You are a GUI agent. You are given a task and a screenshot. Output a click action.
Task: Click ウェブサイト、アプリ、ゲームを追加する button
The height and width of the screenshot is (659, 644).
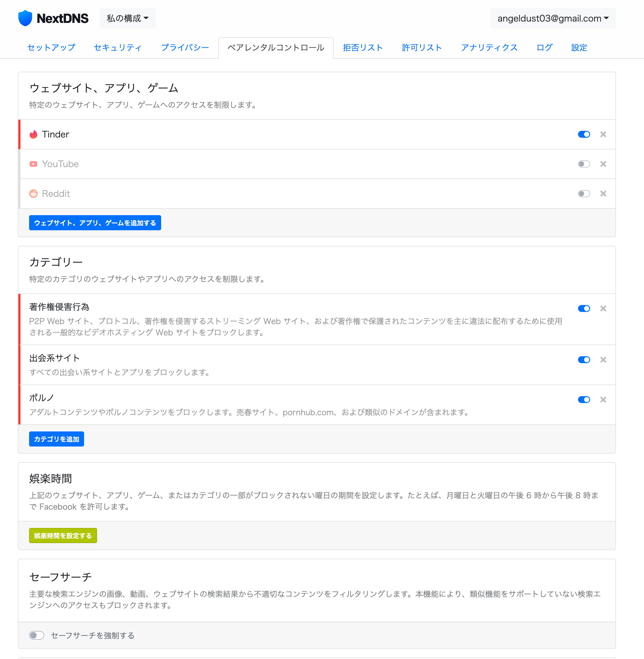(x=95, y=223)
